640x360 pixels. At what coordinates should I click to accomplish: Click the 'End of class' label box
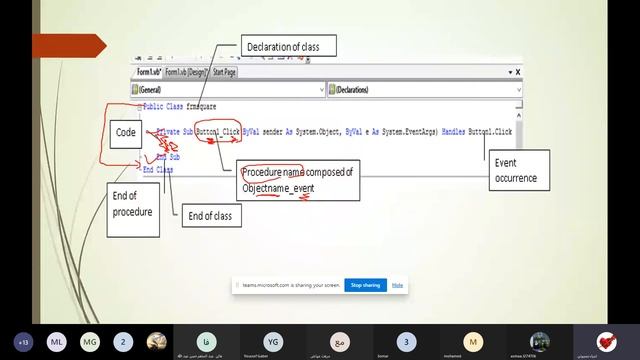click(x=211, y=216)
